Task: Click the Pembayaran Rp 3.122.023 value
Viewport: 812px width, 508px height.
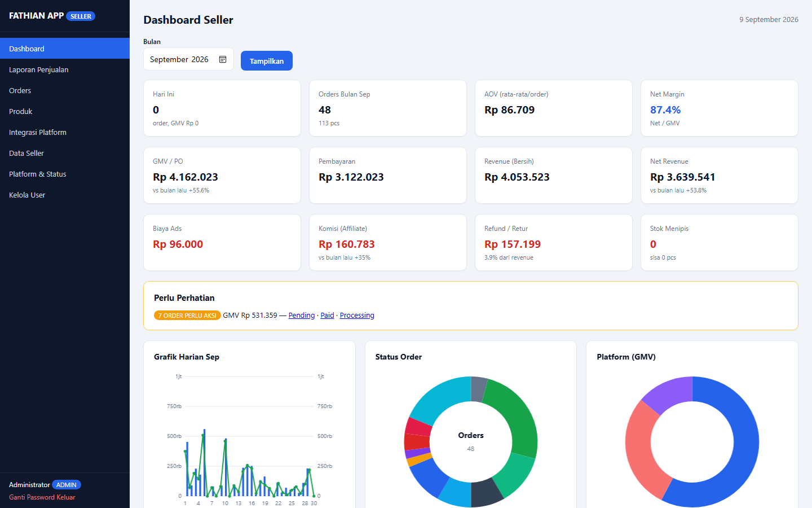Action: click(351, 177)
